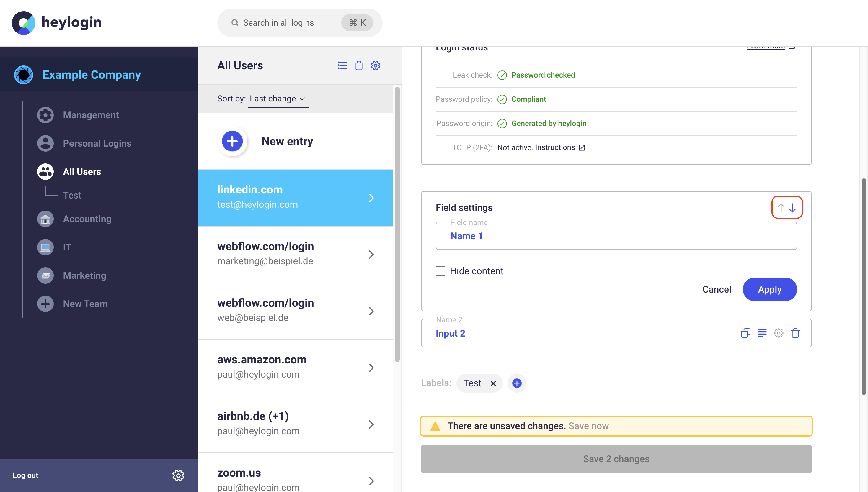Screen dimensions: 868x492
Task: Open the TOTP Instructions link
Action: point(554,147)
